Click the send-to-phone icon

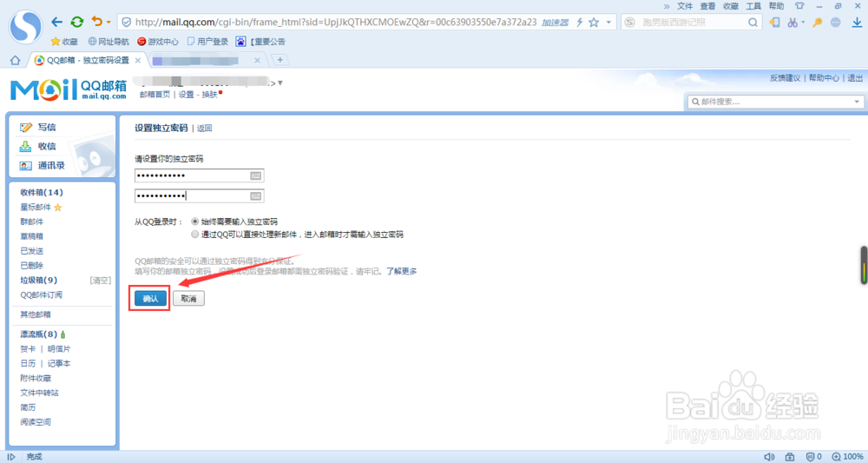(774, 23)
